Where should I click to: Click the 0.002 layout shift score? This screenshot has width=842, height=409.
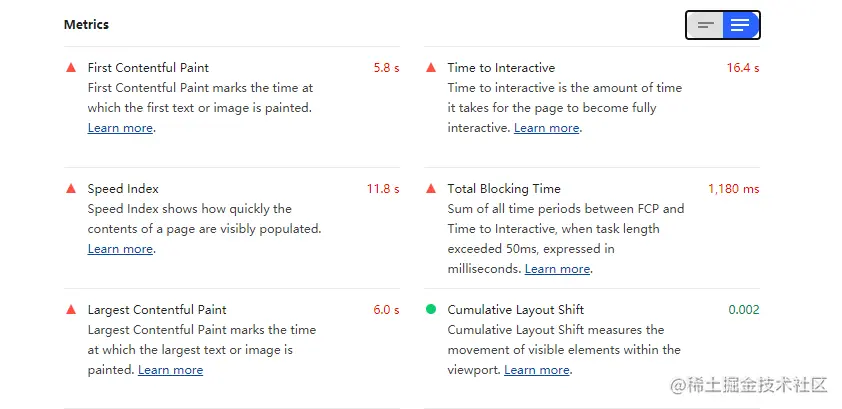tap(744, 310)
